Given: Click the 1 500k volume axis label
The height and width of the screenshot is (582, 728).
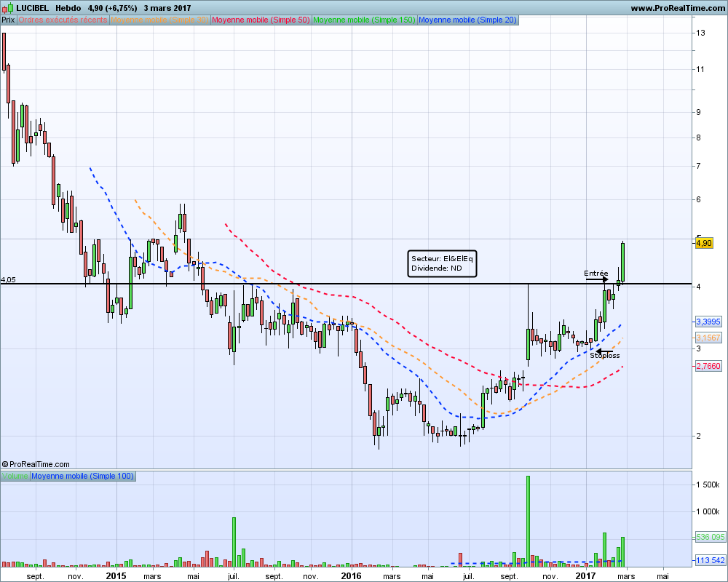Looking at the screenshot, I should (x=708, y=485).
